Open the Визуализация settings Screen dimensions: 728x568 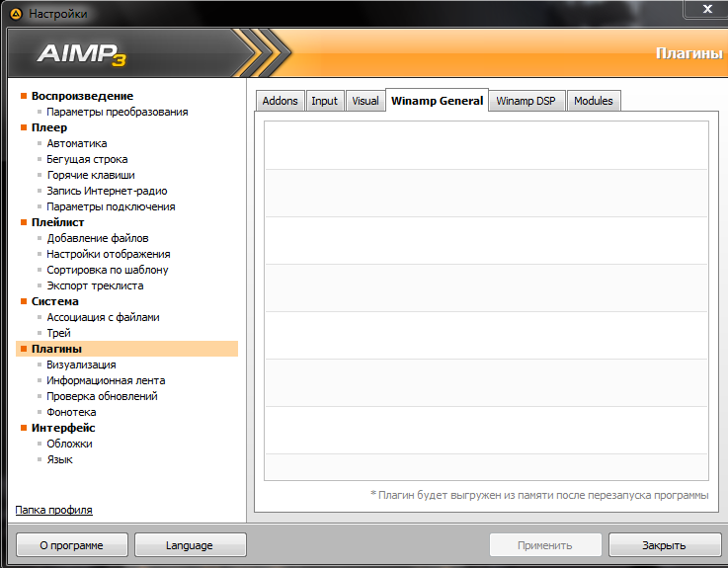81,365
